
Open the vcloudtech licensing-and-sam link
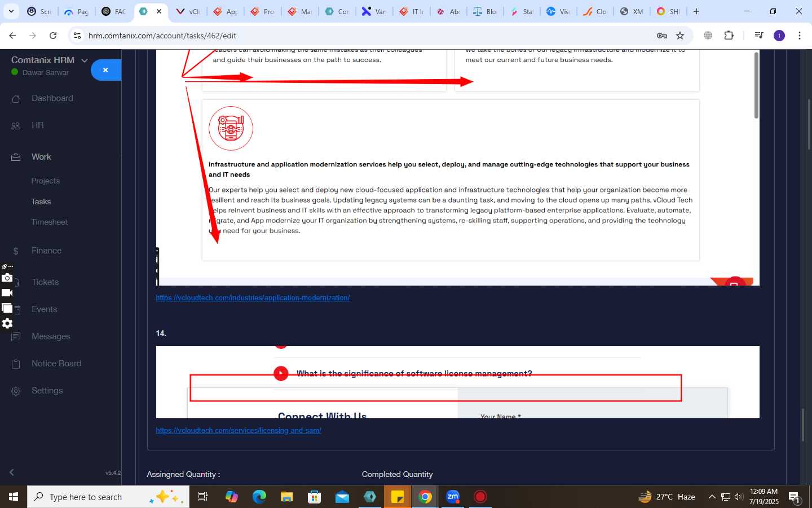[x=239, y=430]
